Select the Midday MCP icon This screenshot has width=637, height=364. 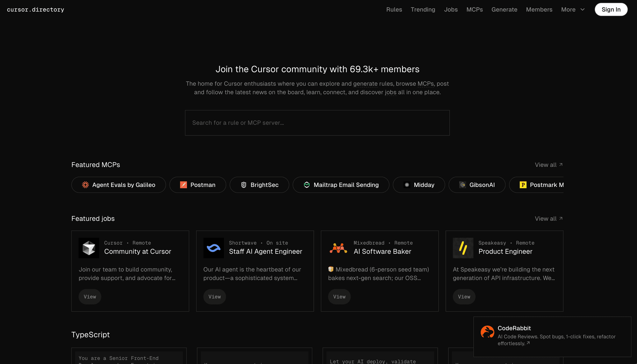click(x=407, y=185)
